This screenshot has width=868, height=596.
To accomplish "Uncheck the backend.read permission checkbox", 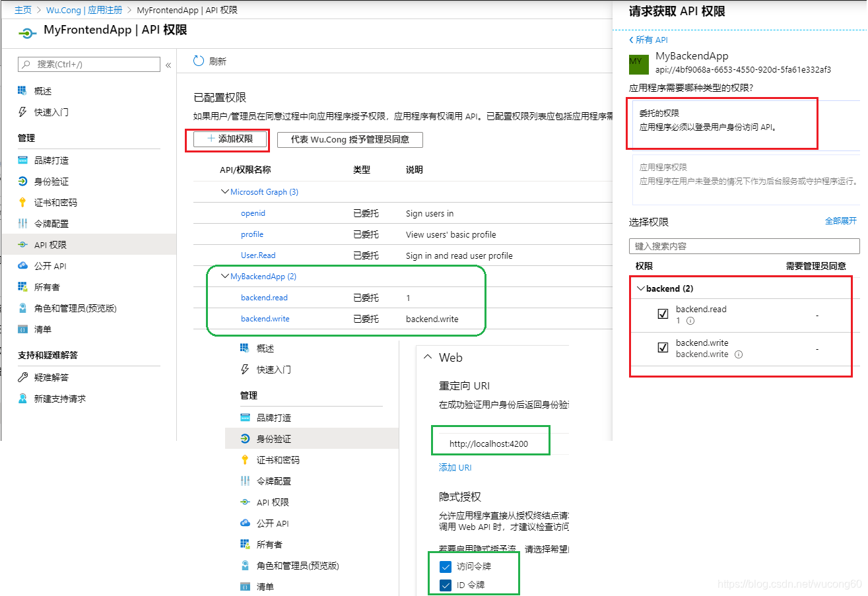I will (x=663, y=314).
